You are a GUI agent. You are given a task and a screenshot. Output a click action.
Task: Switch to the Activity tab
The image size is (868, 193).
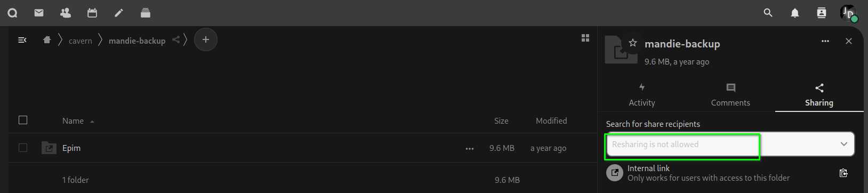point(642,95)
